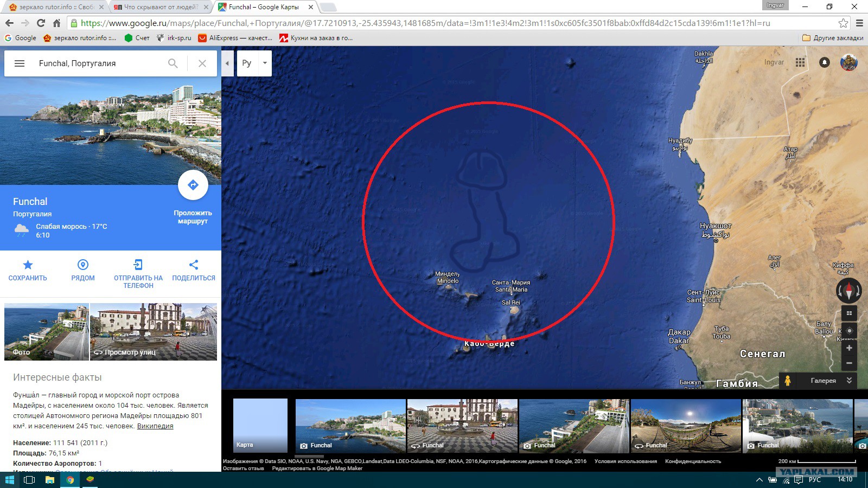Follow the Википедия link
Screen dimensions: 868x488
click(155, 426)
